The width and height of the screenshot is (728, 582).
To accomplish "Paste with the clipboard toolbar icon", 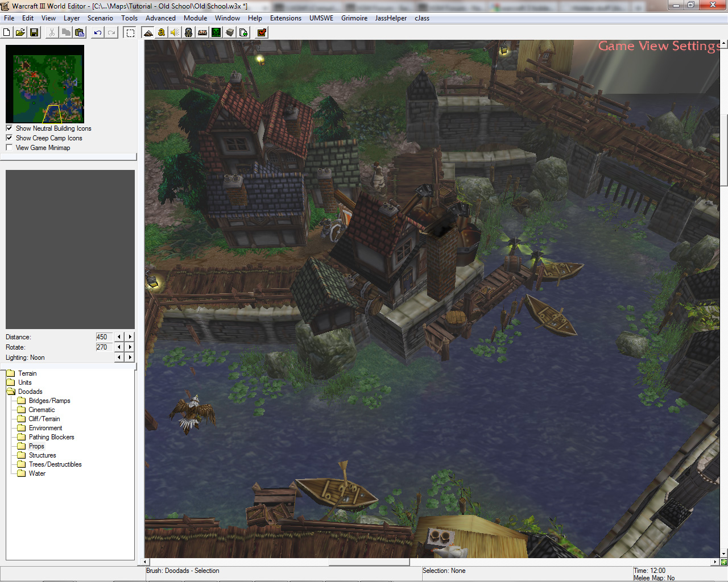I will (x=80, y=32).
